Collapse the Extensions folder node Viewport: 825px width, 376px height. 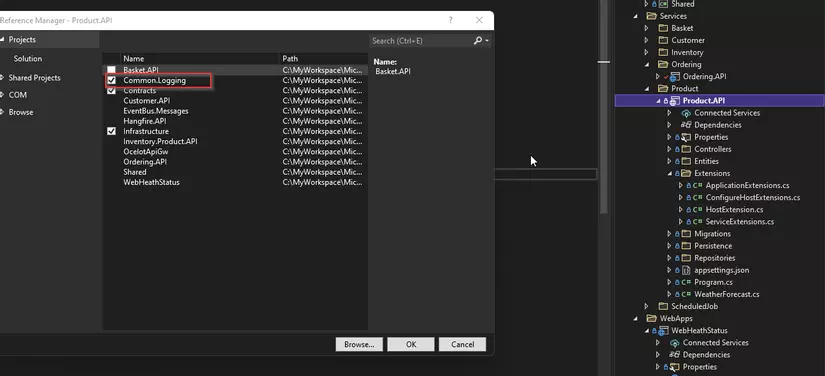click(x=670, y=174)
